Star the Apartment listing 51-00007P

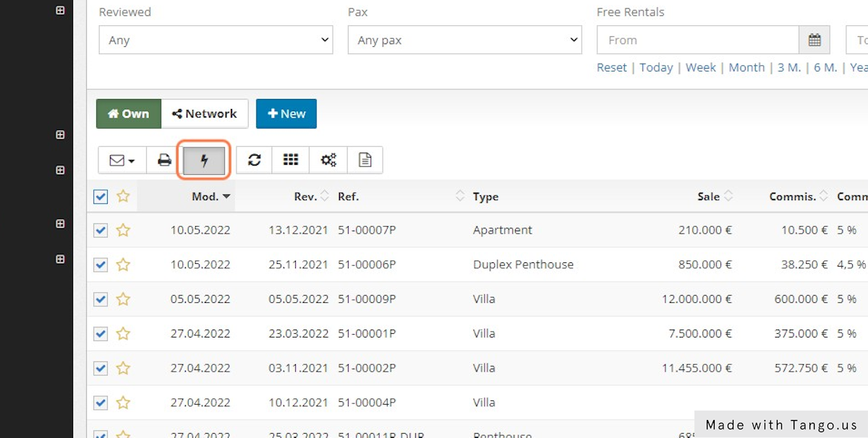(123, 230)
